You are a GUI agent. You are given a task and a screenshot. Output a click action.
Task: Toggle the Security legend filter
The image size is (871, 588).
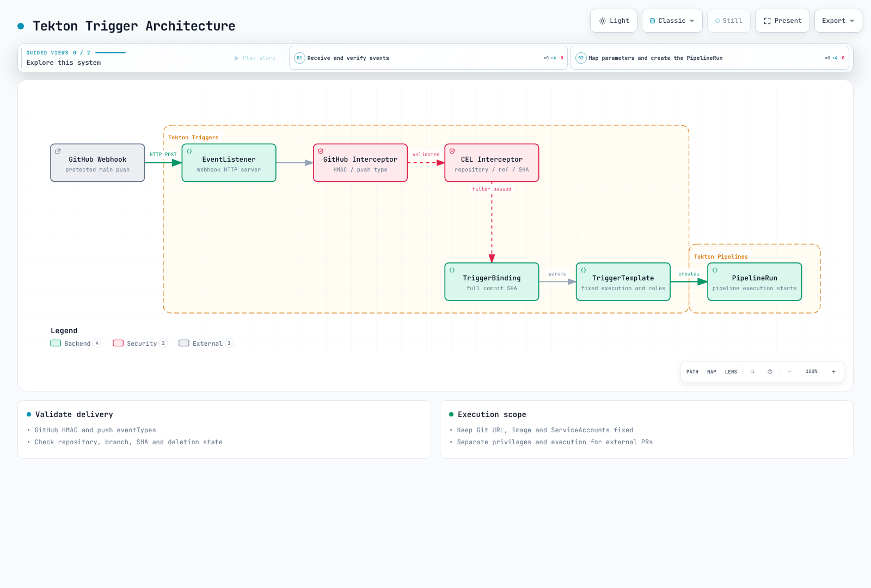coord(140,344)
